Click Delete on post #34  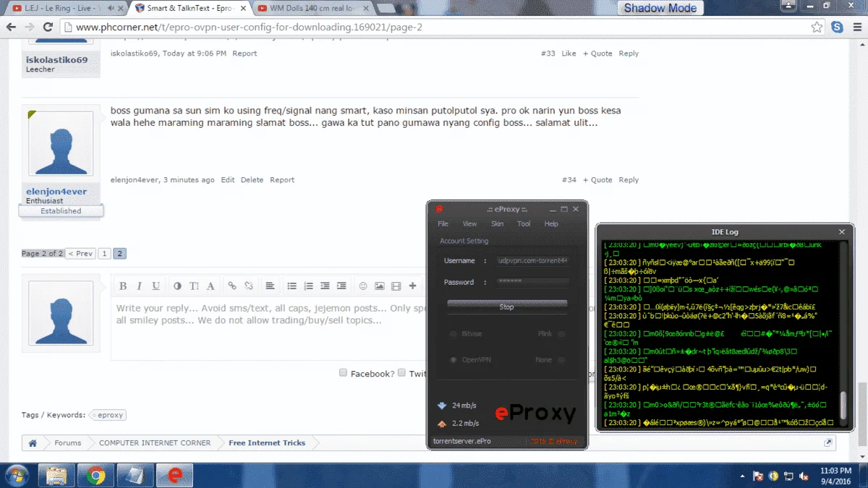tap(252, 180)
